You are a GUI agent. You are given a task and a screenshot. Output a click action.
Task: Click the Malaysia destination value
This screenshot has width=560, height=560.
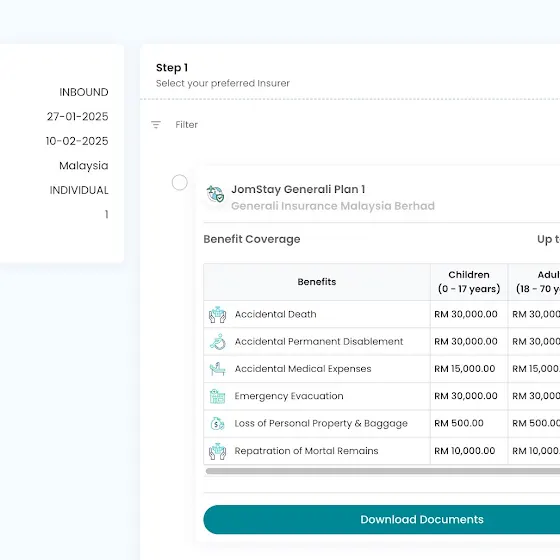point(84,166)
